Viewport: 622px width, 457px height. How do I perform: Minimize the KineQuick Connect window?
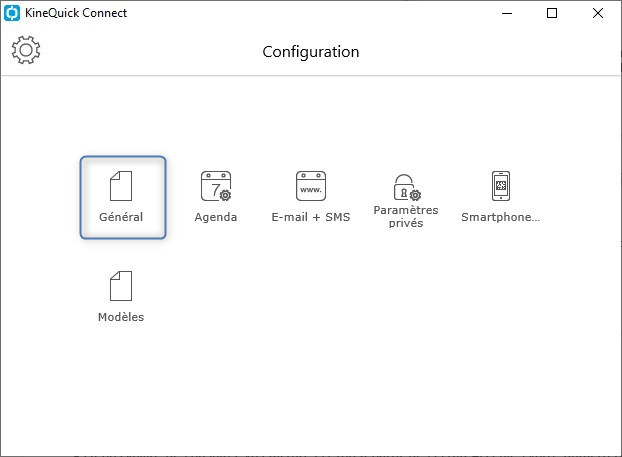click(x=507, y=13)
